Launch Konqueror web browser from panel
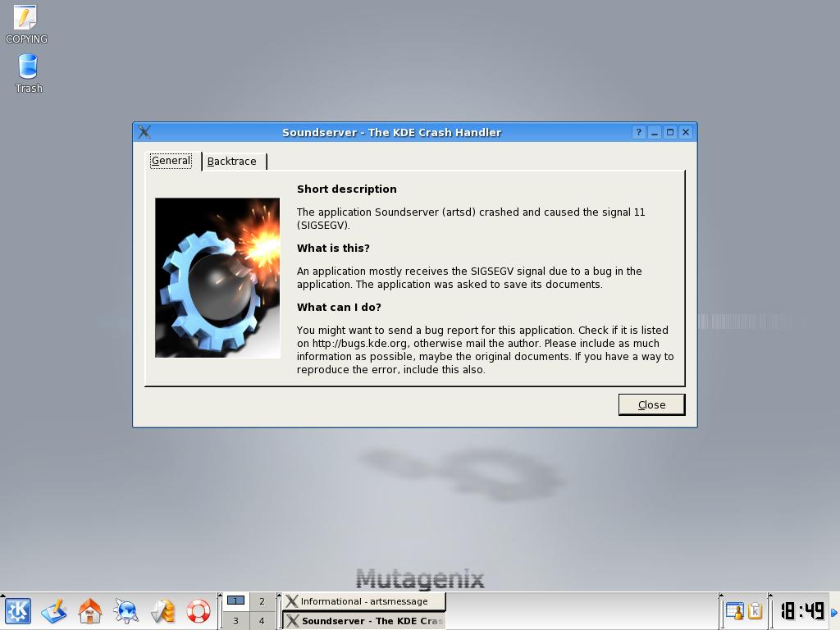 (126, 610)
